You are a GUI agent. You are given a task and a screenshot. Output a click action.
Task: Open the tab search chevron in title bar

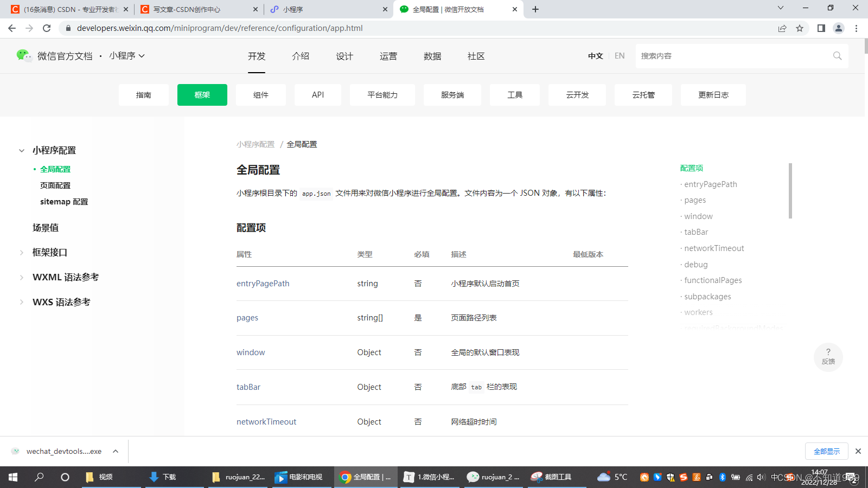tap(781, 8)
